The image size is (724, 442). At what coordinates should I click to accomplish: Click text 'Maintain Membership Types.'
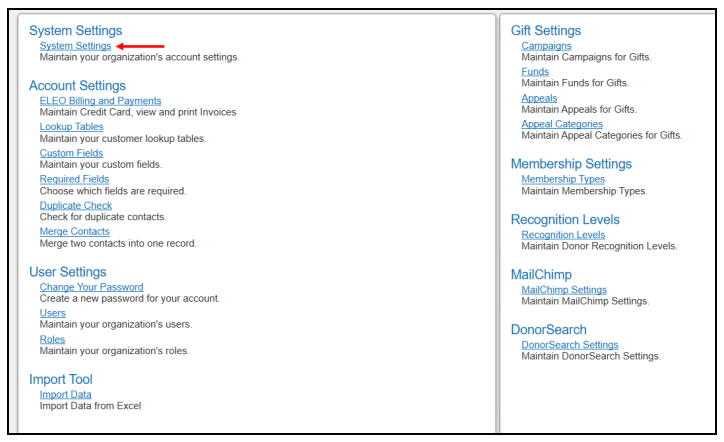pyautogui.click(x=585, y=191)
